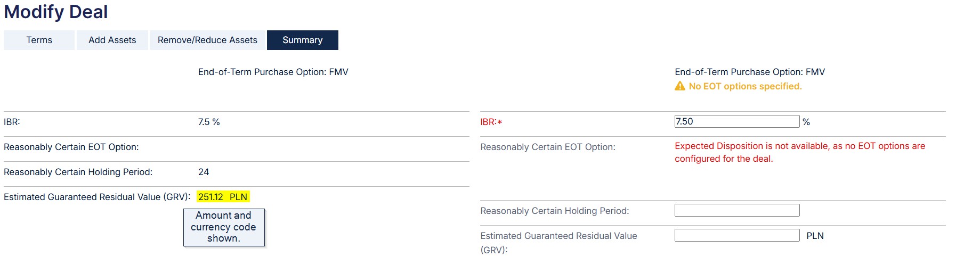Click the red Expected Disposition error message

coord(800,152)
